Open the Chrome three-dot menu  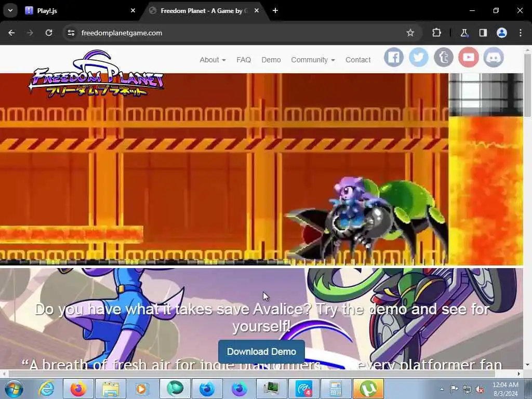click(x=521, y=33)
